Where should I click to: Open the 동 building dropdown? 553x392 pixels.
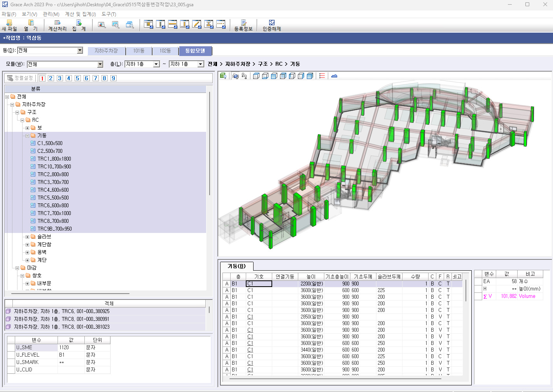point(80,50)
